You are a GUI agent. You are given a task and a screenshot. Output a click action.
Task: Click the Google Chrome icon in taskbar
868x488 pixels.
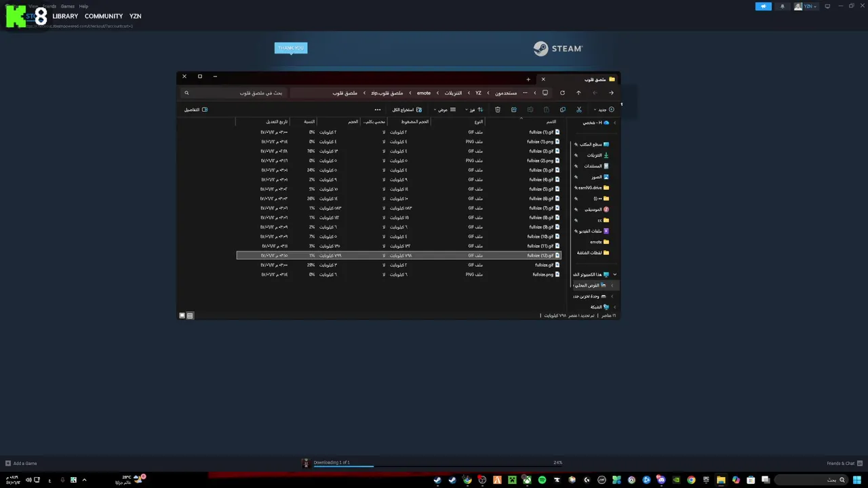coord(691,480)
